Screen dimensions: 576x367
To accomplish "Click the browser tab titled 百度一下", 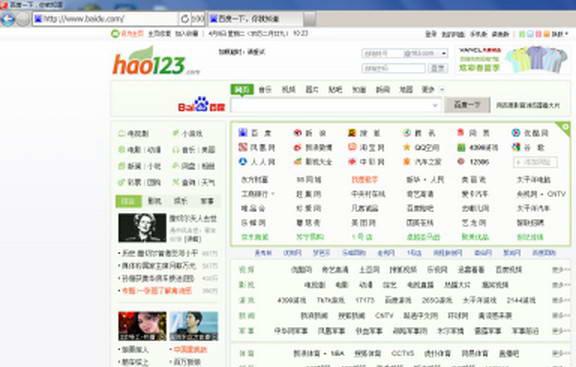I will 255,19.
